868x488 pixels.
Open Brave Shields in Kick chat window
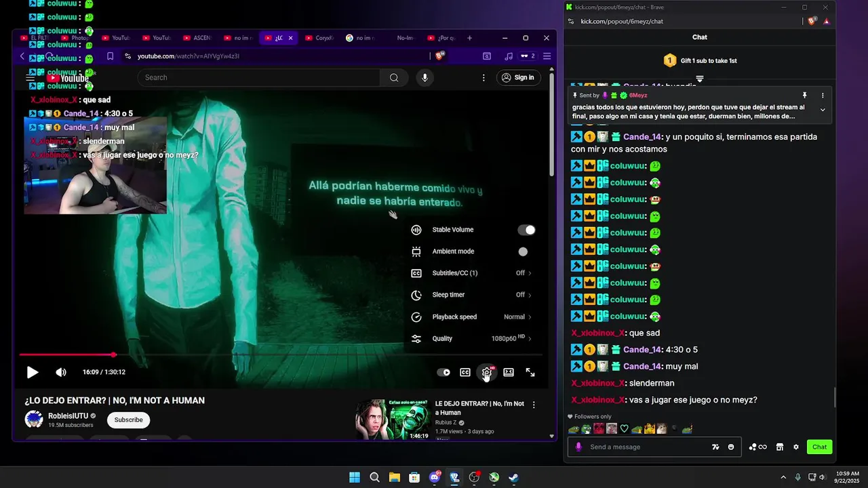(812, 21)
